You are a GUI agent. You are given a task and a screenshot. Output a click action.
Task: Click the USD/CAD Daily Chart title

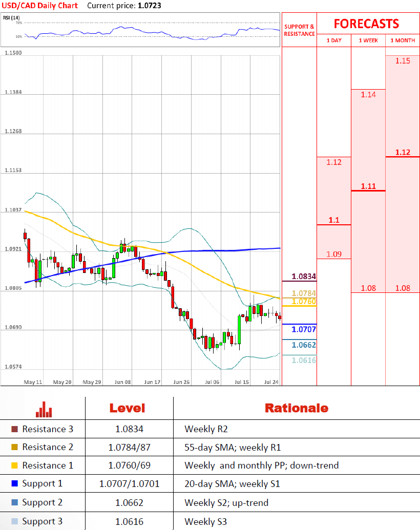click(40, 6)
